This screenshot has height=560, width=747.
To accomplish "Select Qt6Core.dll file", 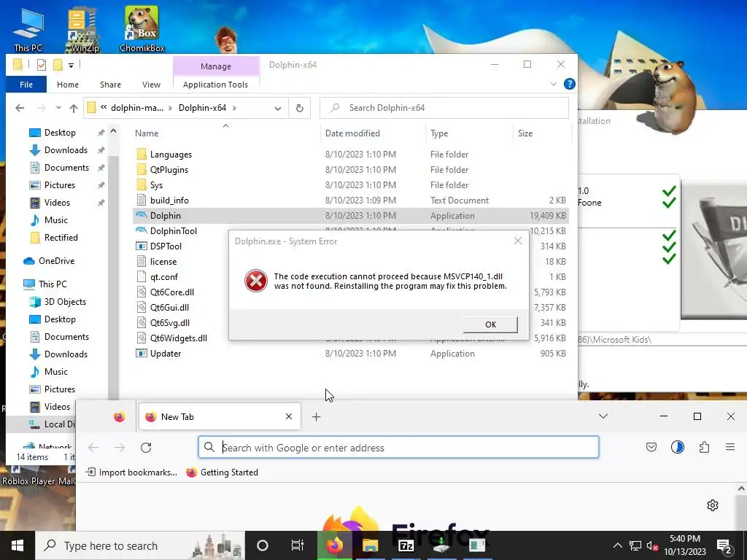I will [x=171, y=292].
